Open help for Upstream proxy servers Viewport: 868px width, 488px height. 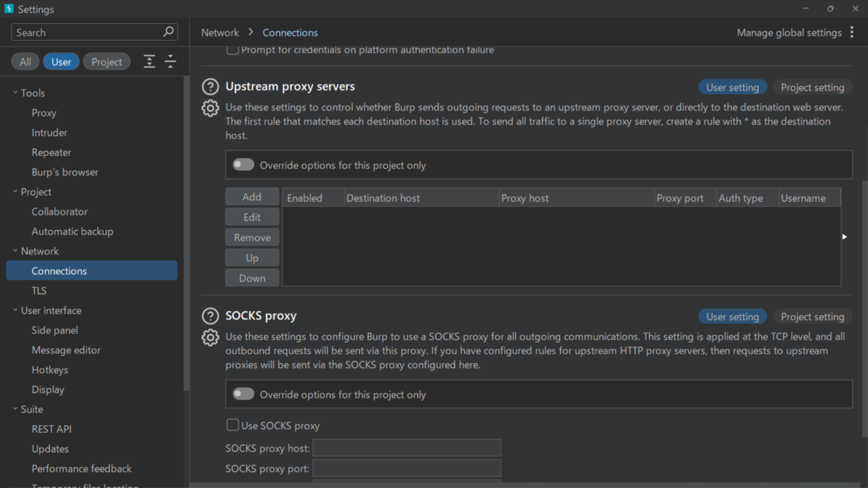(x=210, y=87)
